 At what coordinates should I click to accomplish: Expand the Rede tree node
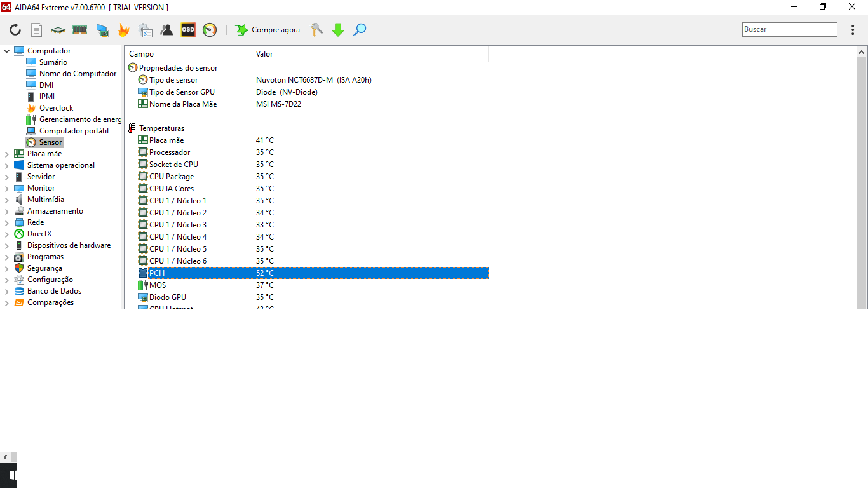7,222
